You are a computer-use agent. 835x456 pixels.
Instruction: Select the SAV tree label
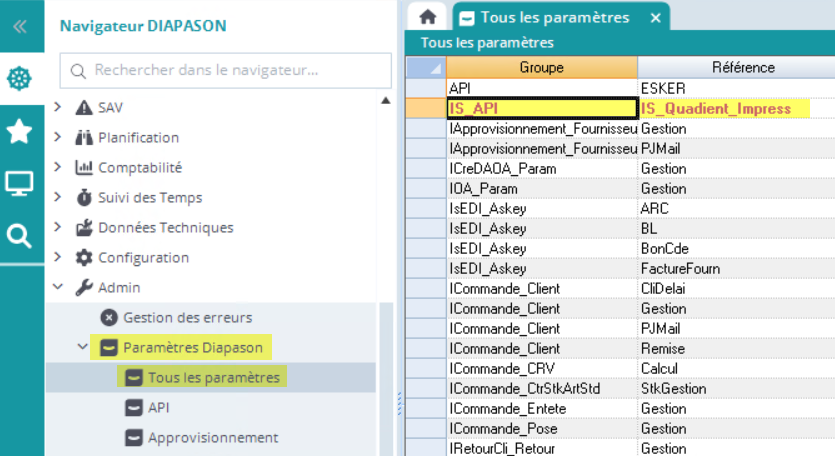110,108
